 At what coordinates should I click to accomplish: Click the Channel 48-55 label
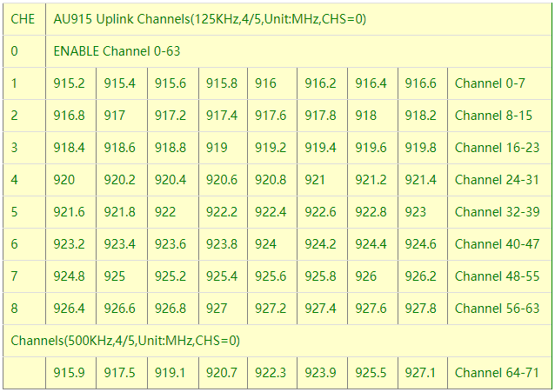click(497, 276)
